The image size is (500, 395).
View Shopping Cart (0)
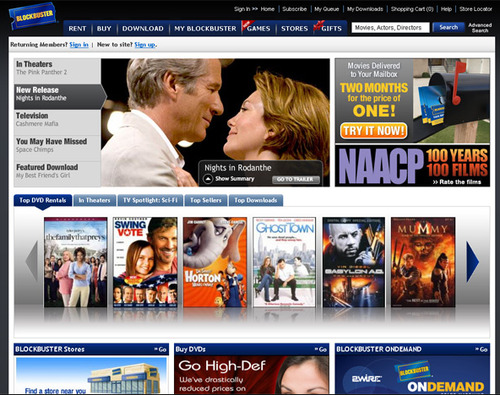pyautogui.click(x=412, y=9)
